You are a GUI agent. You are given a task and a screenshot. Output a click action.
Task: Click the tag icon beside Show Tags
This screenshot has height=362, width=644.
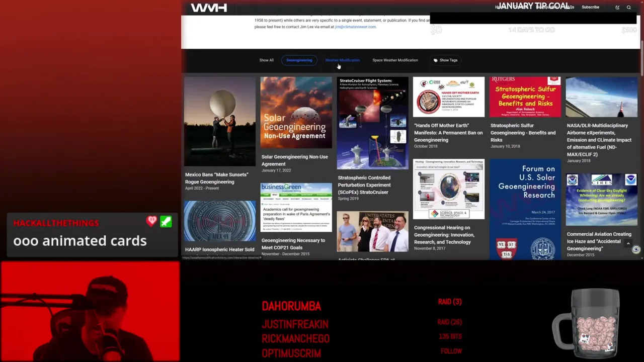[436, 60]
